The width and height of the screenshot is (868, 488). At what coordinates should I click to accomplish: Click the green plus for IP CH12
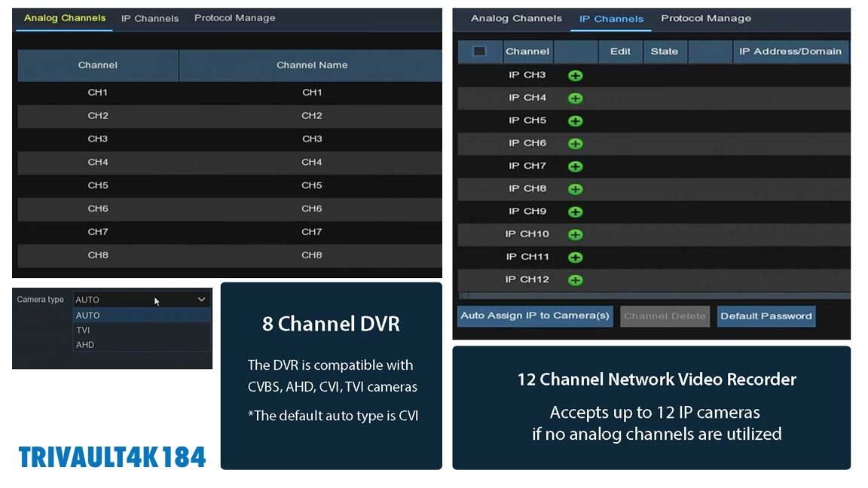(576, 280)
